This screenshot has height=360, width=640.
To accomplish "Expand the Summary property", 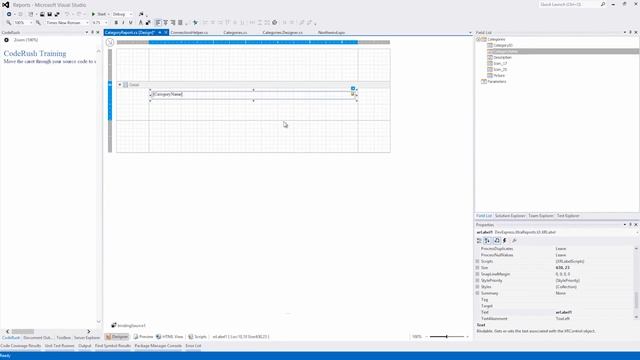I will (477, 293).
